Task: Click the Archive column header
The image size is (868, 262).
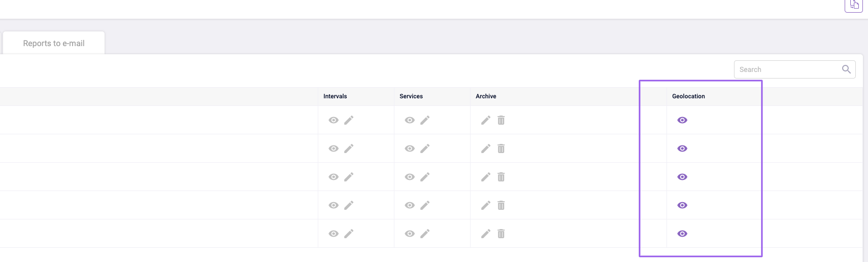Action: [x=486, y=96]
